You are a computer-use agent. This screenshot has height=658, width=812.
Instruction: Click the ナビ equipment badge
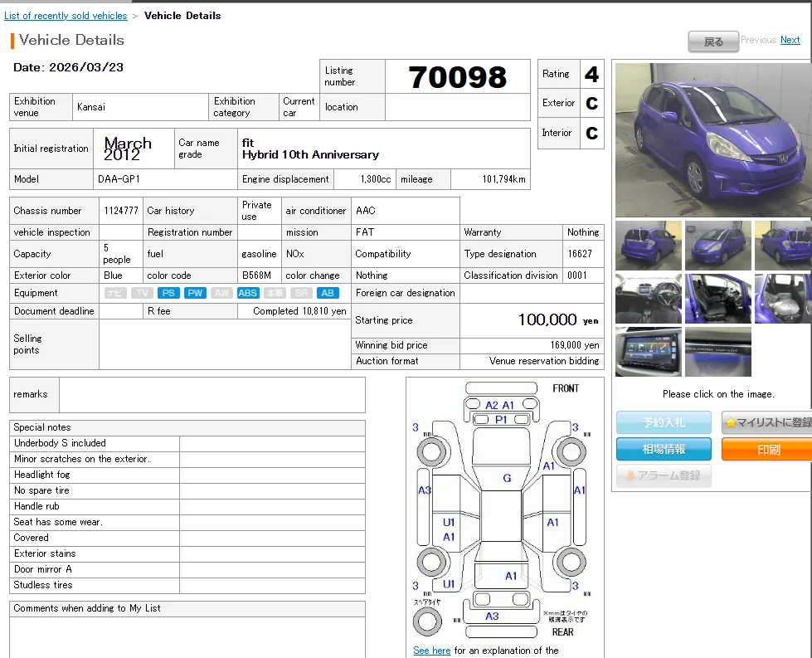115,293
